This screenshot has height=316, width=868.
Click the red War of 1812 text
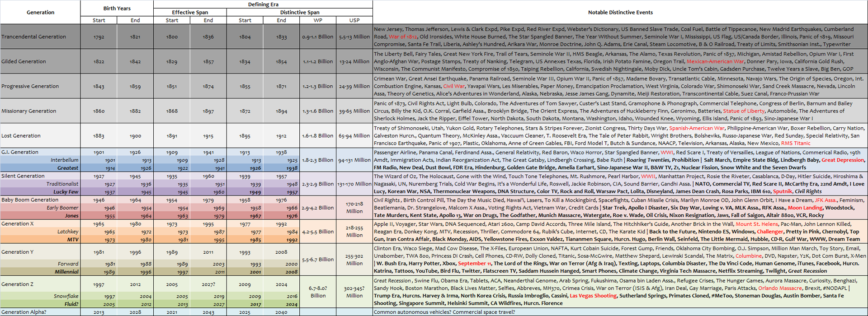tap(403, 37)
